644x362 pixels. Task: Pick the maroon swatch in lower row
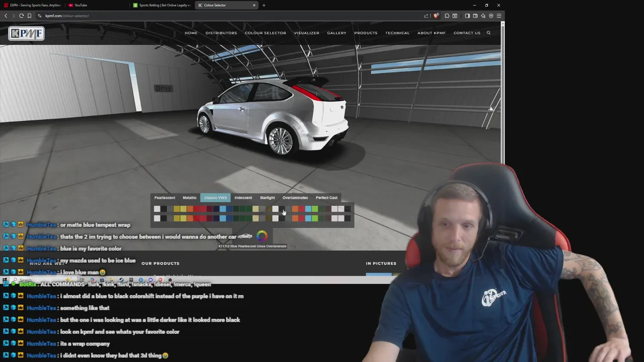(210, 218)
